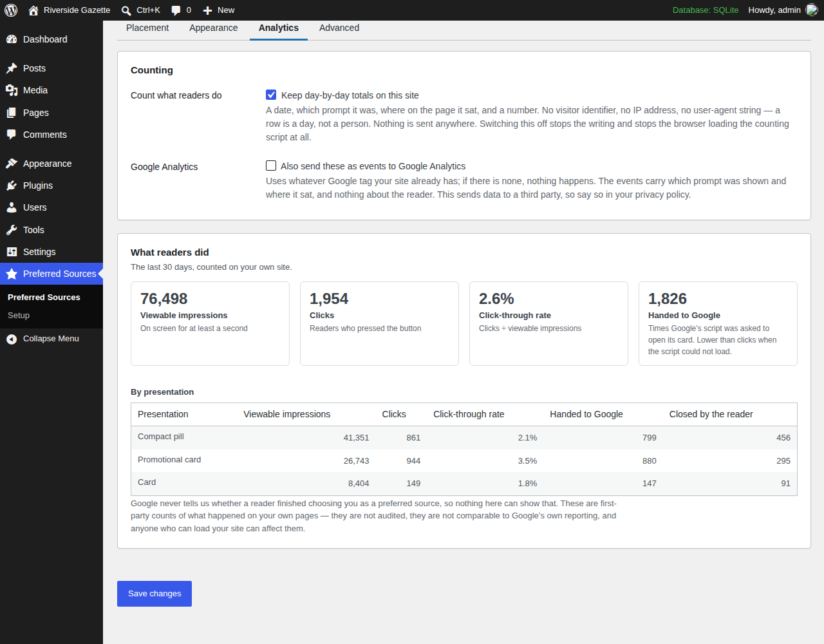Click the Click-through rate column header
Screen dimensions: 824x644
[469, 414]
